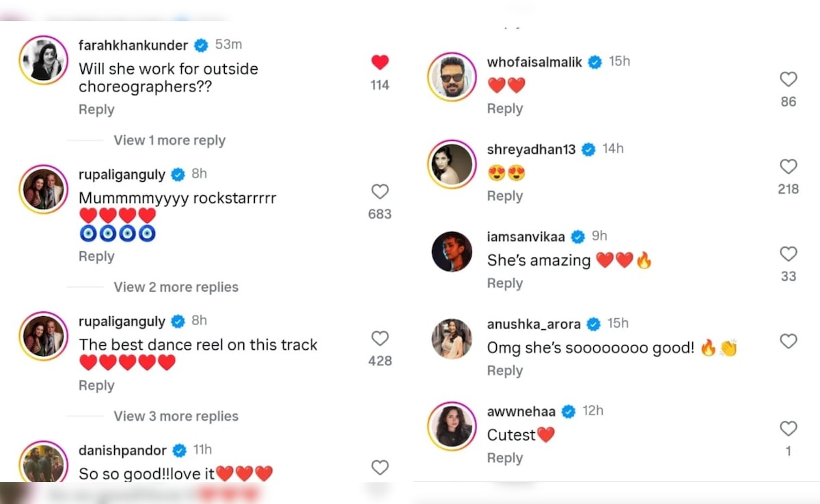Screen dimensions: 820x504
Task: Open farahkhankunder's profile picture
Action: click(44, 60)
